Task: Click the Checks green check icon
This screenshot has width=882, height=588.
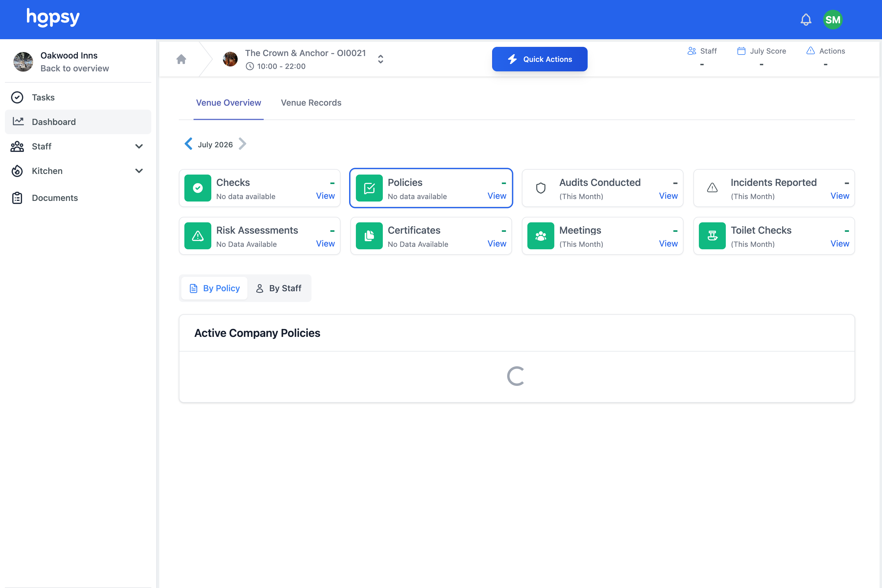Action: tap(198, 188)
